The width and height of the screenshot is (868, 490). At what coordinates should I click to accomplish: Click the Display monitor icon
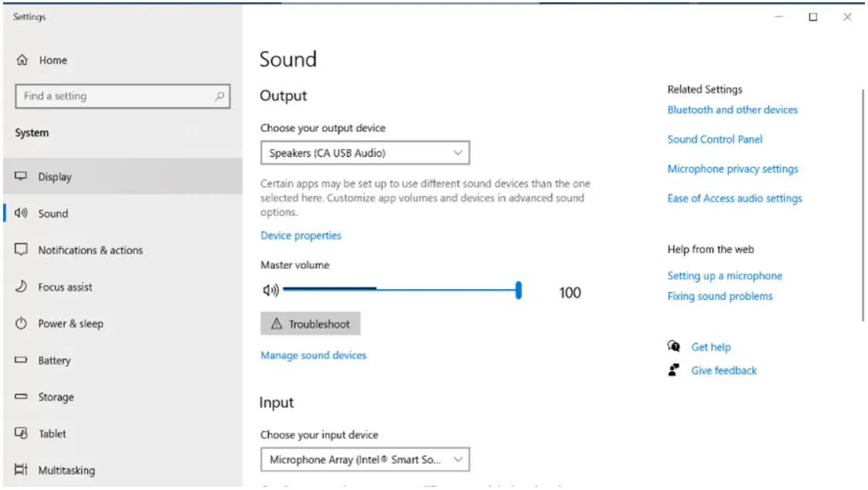pyautogui.click(x=22, y=177)
